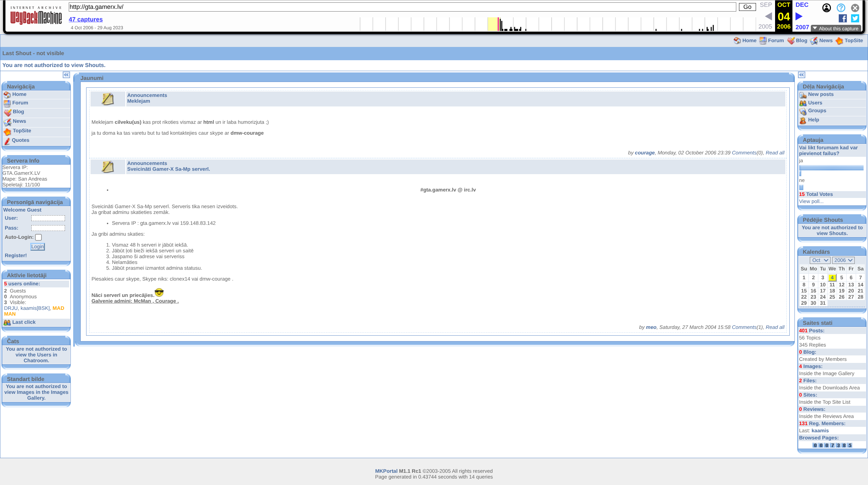868x485 pixels.
Task: Open Quotes link in Navigācija menu
Action: (x=20, y=140)
